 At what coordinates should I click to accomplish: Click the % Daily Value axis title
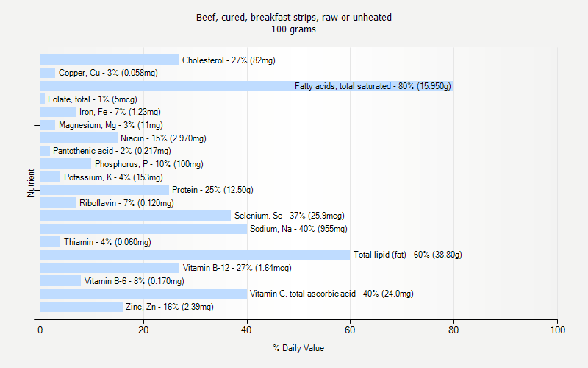[298, 348]
